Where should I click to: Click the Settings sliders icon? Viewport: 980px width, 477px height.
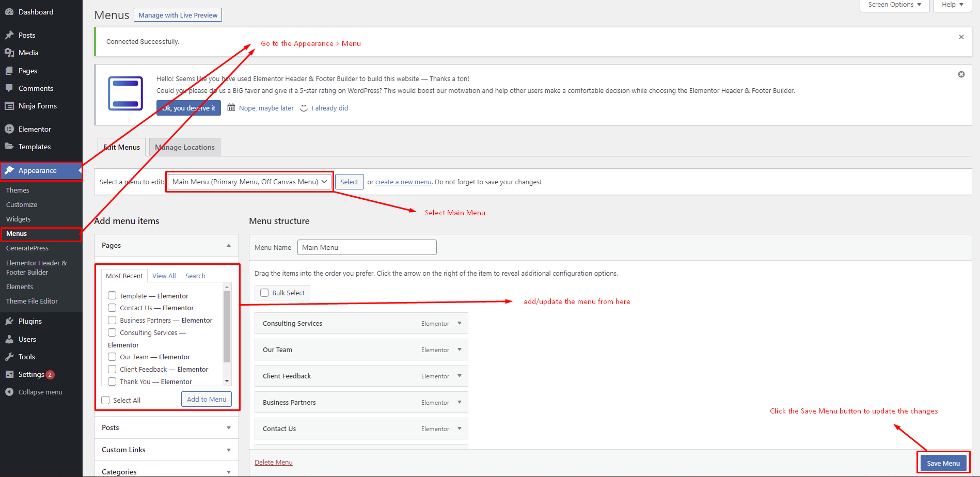coord(9,374)
